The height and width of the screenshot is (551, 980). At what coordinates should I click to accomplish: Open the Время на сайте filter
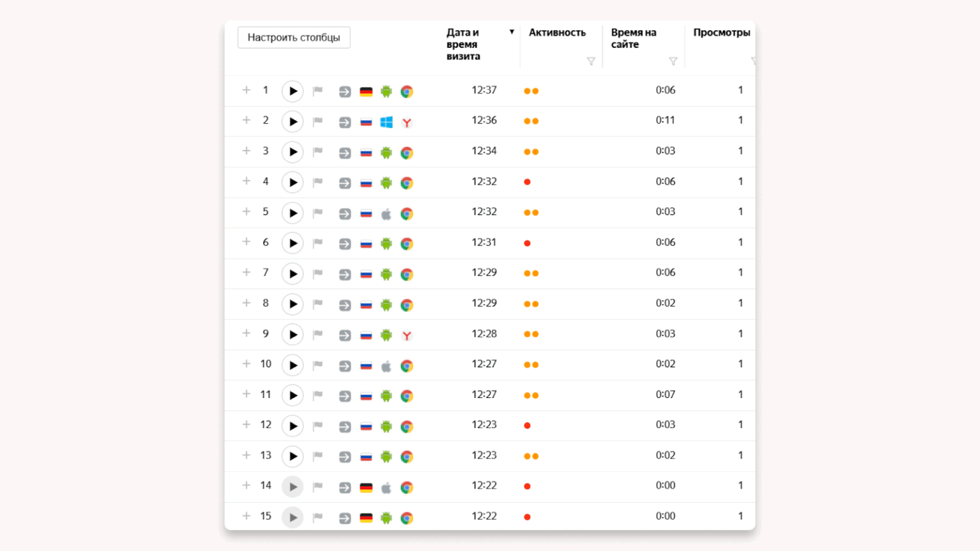pos(672,61)
